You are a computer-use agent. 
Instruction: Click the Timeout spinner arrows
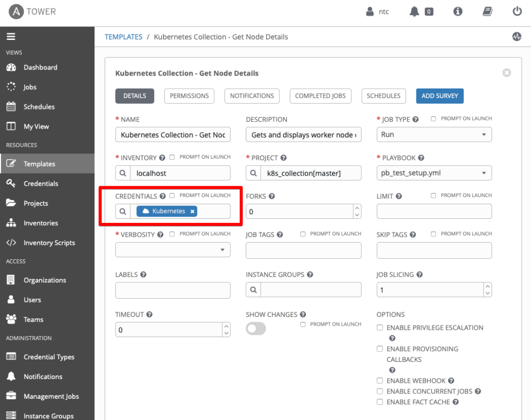tap(226, 330)
